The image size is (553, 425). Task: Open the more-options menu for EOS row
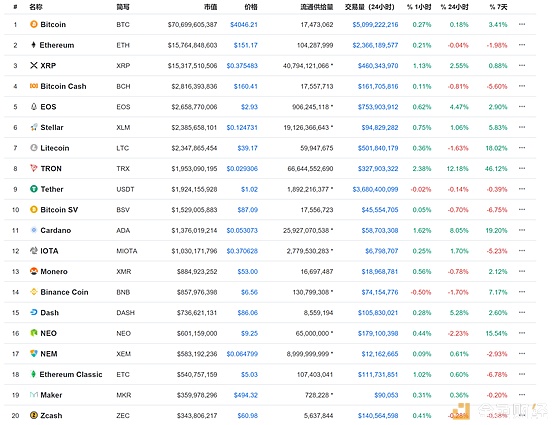[522, 106]
